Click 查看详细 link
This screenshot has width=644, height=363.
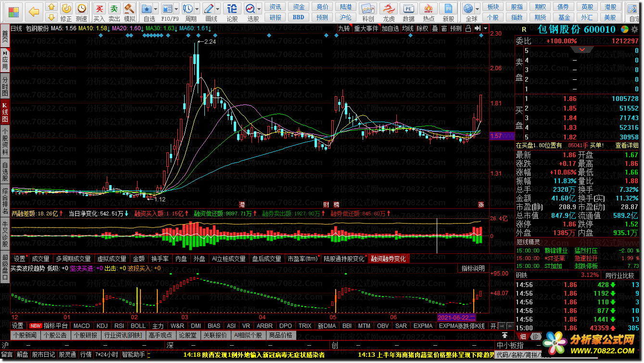tap(628, 145)
